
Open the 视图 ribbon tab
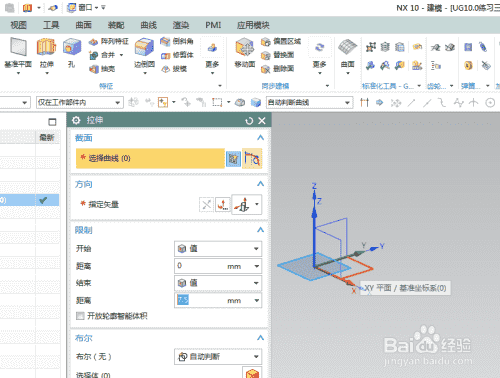[x=18, y=25]
